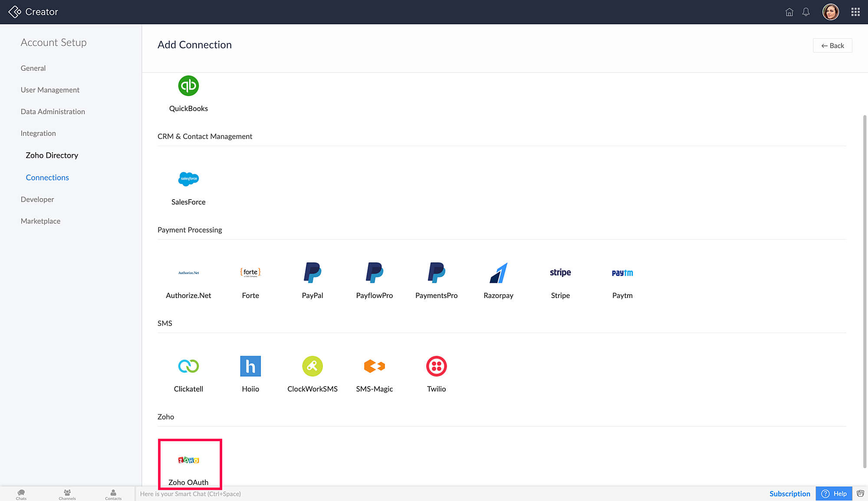
Task: Click the Back button
Action: click(832, 46)
